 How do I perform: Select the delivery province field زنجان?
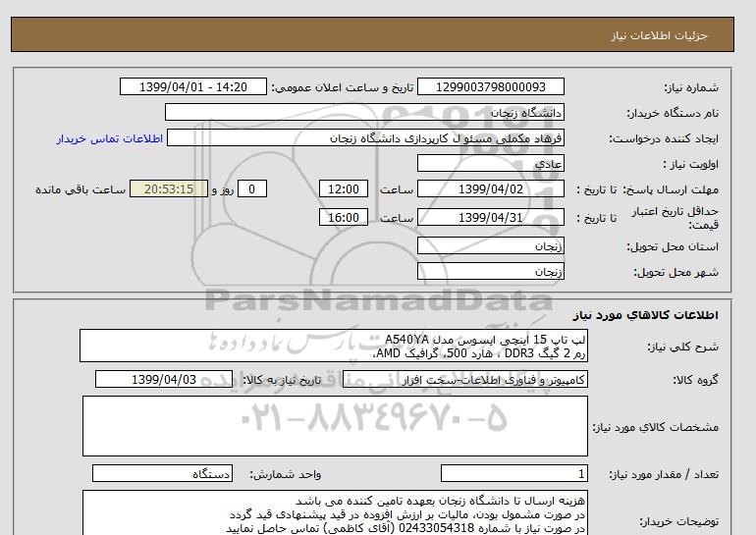pos(490,245)
